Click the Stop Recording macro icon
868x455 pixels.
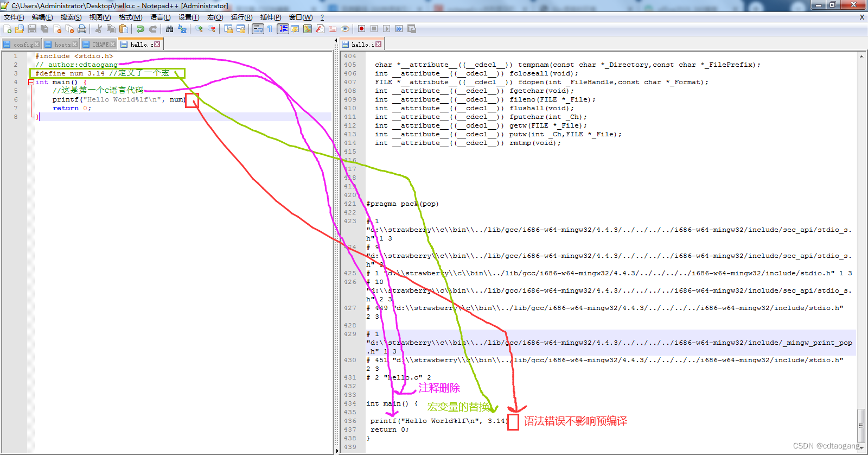pyautogui.click(x=374, y=29)
